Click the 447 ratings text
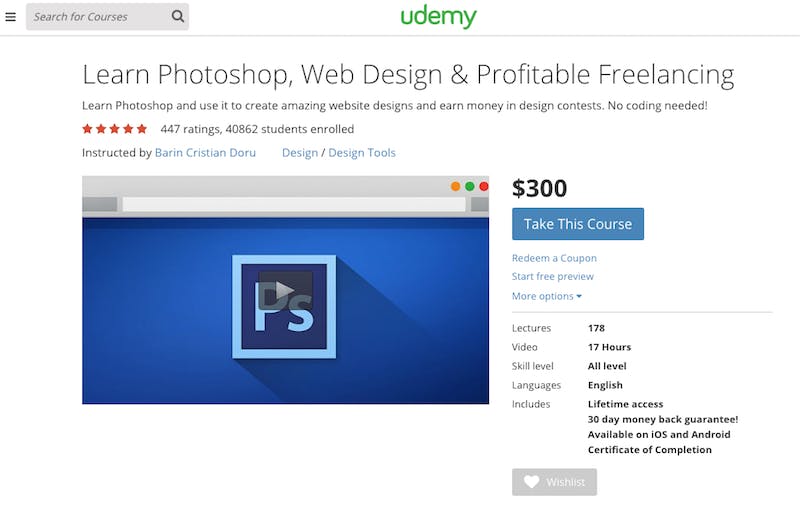The image size is (800, 511). [190, 129]
